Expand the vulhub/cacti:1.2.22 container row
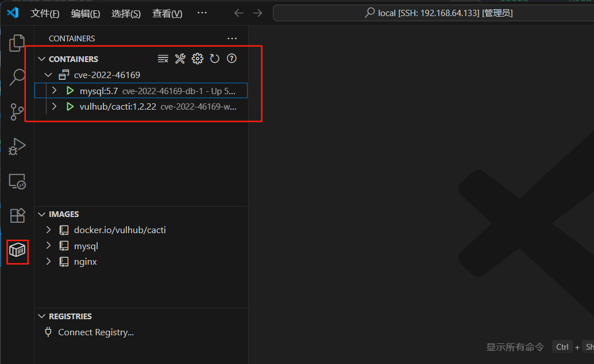The image size is (594, 364). (54, 106)
